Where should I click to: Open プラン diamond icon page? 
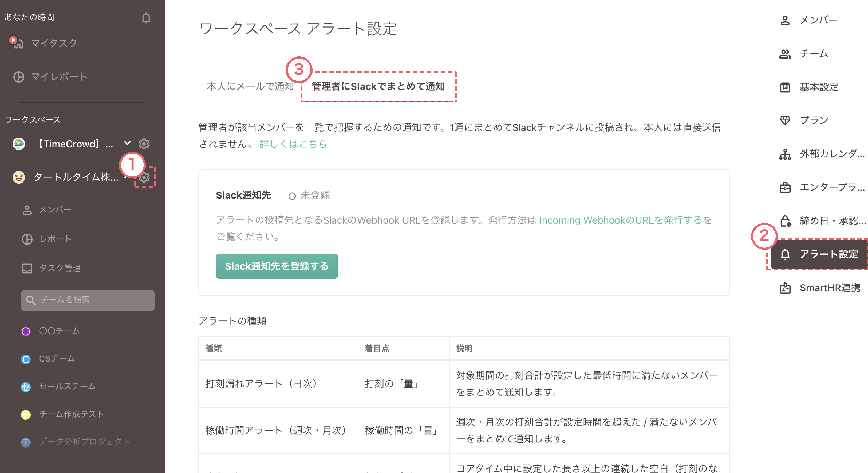[785, 121]
